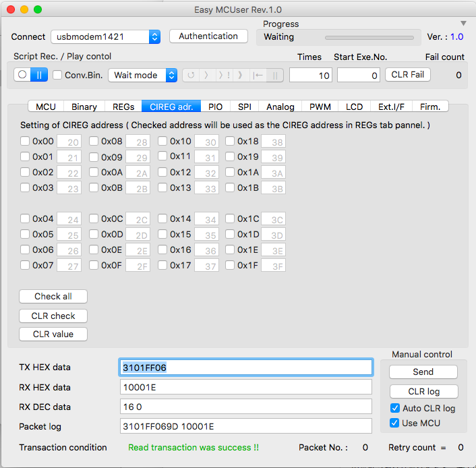This screenshot has height=468, width=476.
Task: Click the Packet log field
Action: 246,426
